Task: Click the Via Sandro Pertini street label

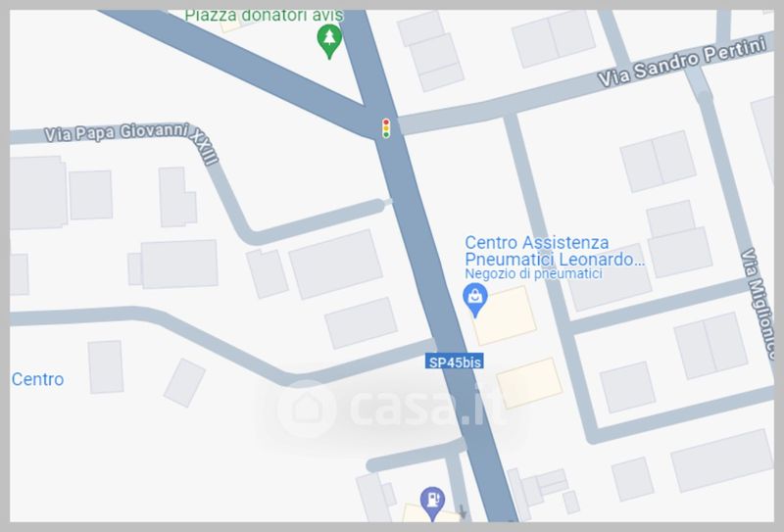Action: pyautogui.click(x=682, y=62)
